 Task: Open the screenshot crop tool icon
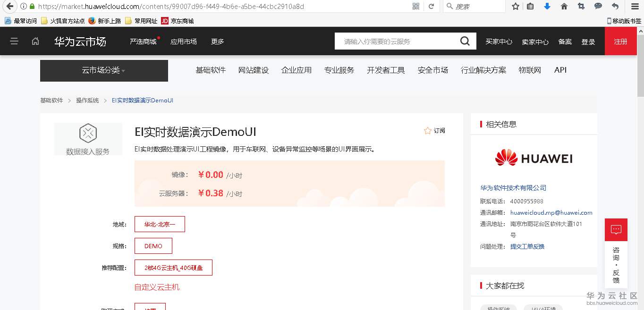point(581,7)
